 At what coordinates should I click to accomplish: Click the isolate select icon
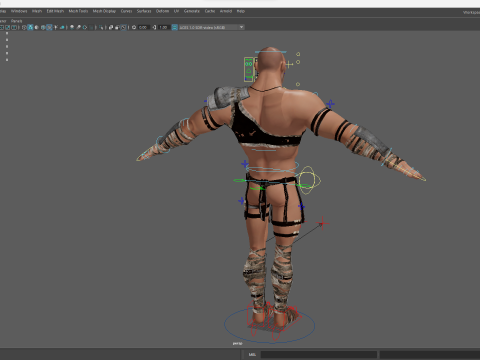click(101, 27)
